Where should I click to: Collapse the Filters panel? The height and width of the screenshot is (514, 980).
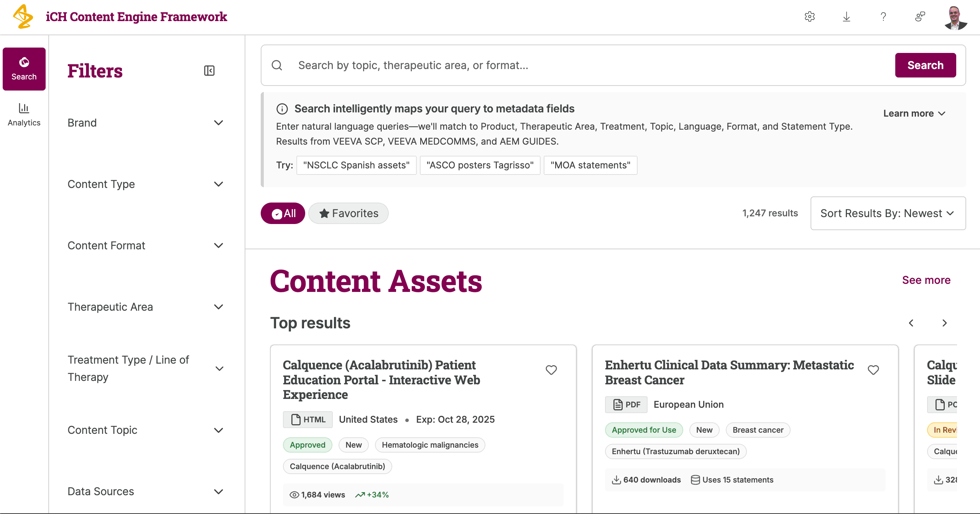(x=209, y=71)
